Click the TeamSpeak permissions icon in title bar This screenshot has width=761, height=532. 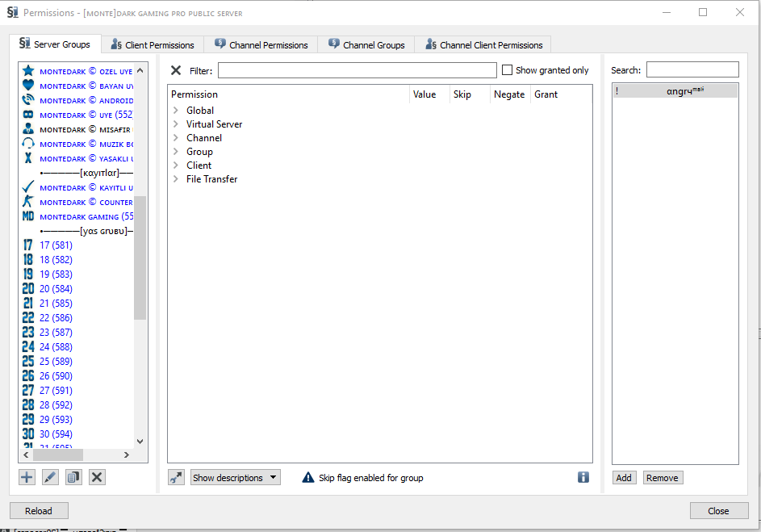pyautogui.click(x=13, y=13)
